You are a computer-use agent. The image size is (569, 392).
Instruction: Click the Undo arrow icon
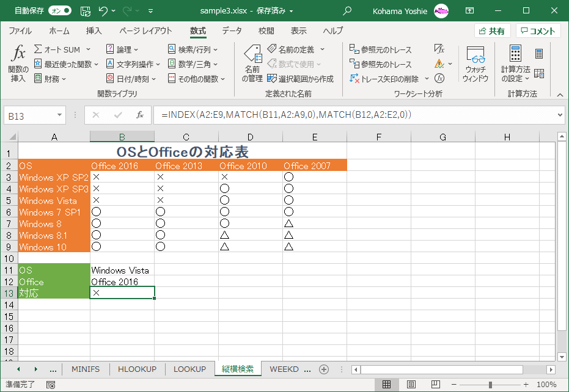[103, 11]
